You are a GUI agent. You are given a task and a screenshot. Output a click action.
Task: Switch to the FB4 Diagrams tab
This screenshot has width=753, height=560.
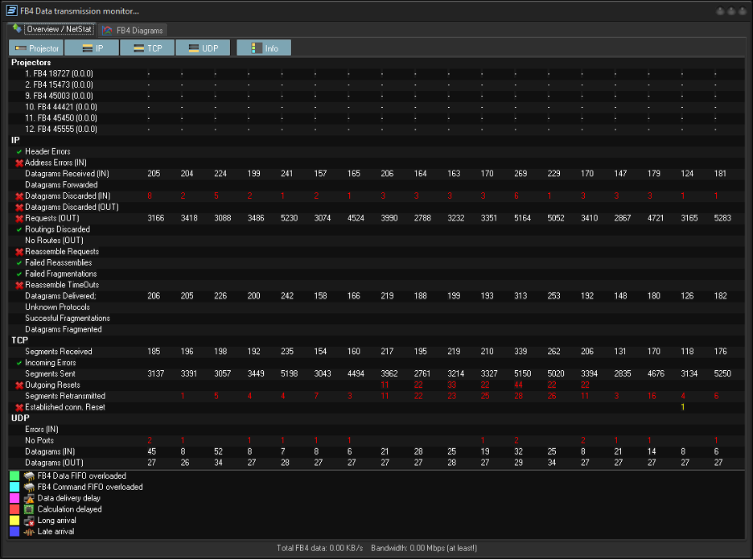[x=133, y=30]
